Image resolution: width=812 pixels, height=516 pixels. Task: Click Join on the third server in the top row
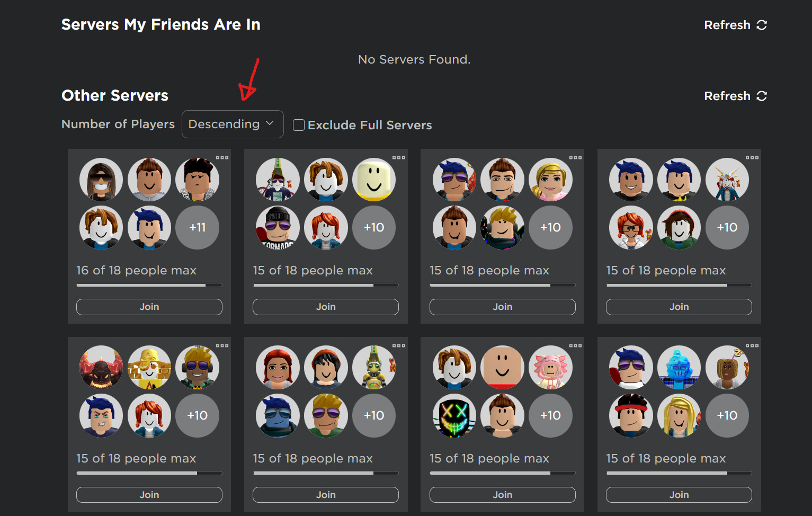coord(502,306)
